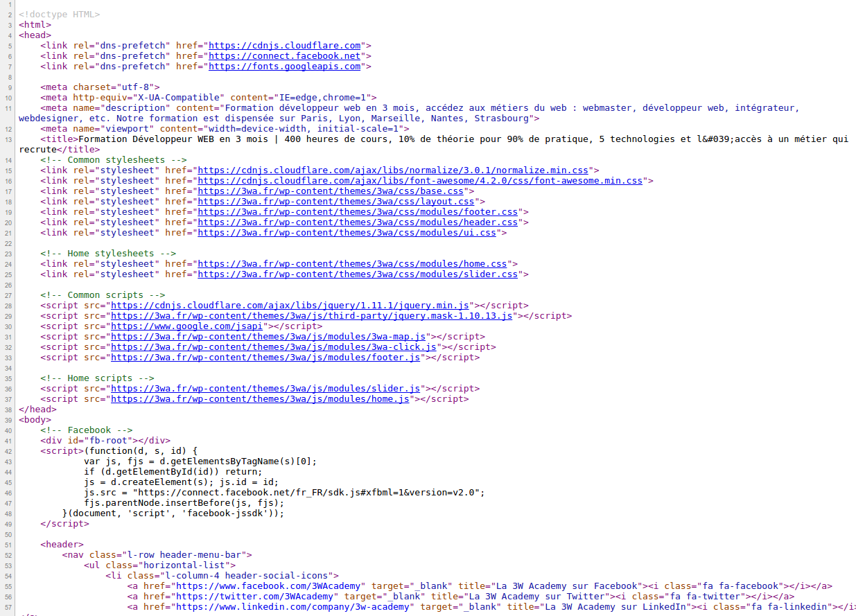
Task: Open the modules/home.css stylesheet link
Action: coord(352,263)
